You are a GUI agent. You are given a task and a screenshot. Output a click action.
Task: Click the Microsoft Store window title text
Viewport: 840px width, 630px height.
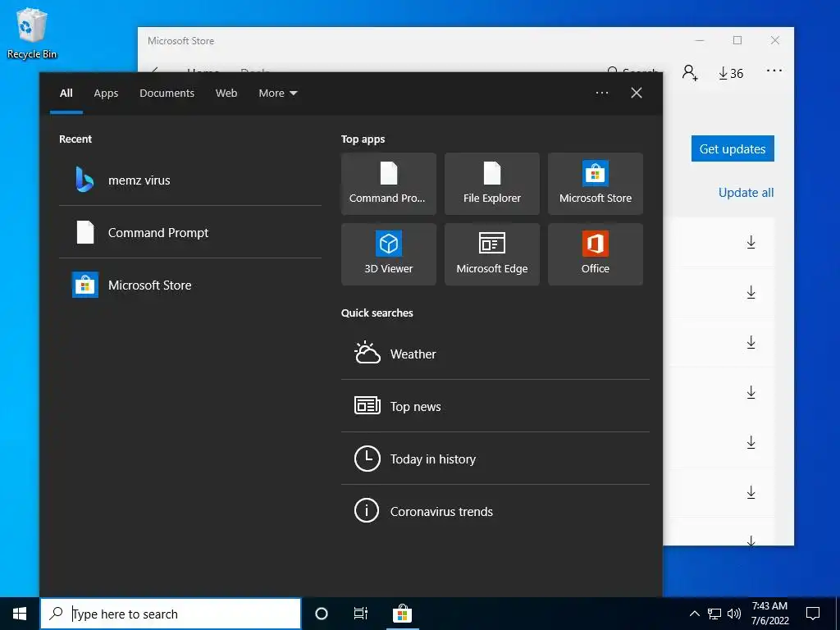(180, 41)
